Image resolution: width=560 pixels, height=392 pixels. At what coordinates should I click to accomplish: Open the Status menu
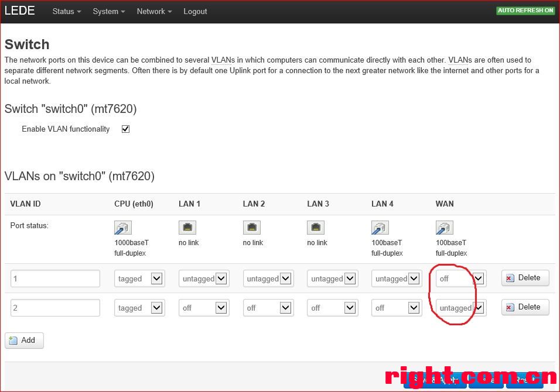click(66, 11)
